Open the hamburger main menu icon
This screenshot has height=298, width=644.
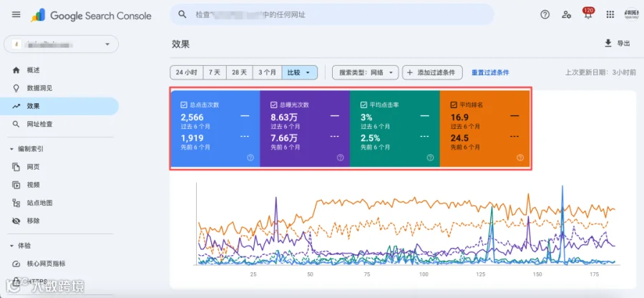16,15
